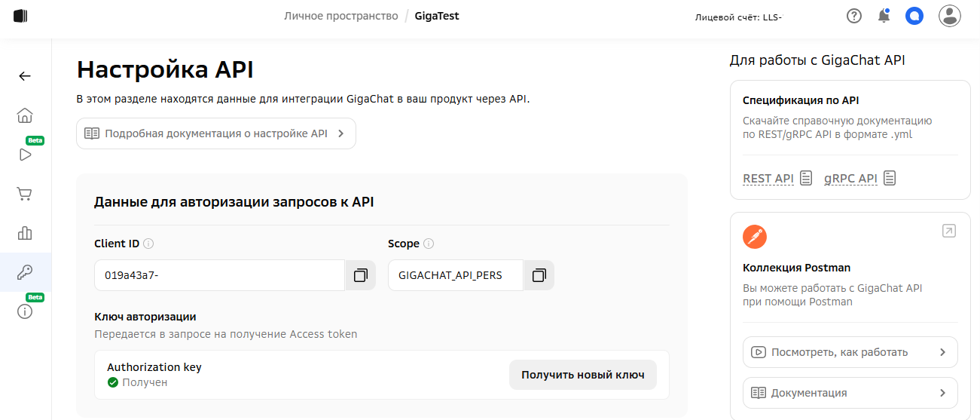This screenshot has width=980, height=420.
Task: Open the help question mark icon
Action: click(x=853, y=16)
